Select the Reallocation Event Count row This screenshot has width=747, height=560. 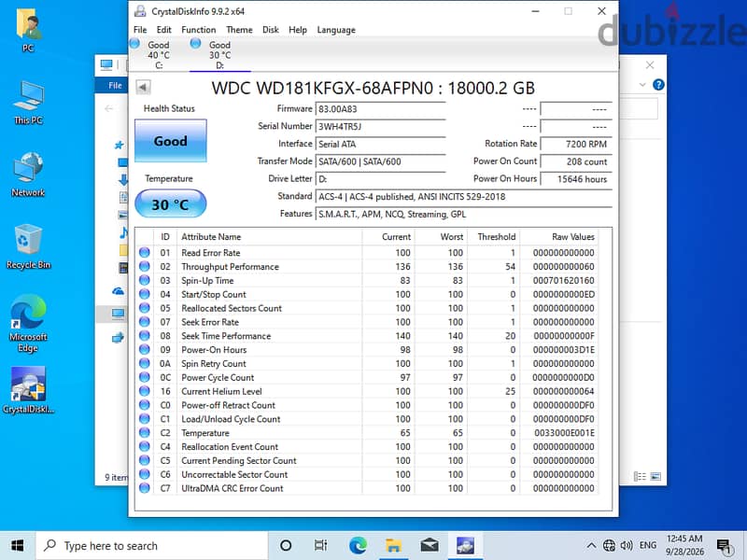[x=367, y=446]
